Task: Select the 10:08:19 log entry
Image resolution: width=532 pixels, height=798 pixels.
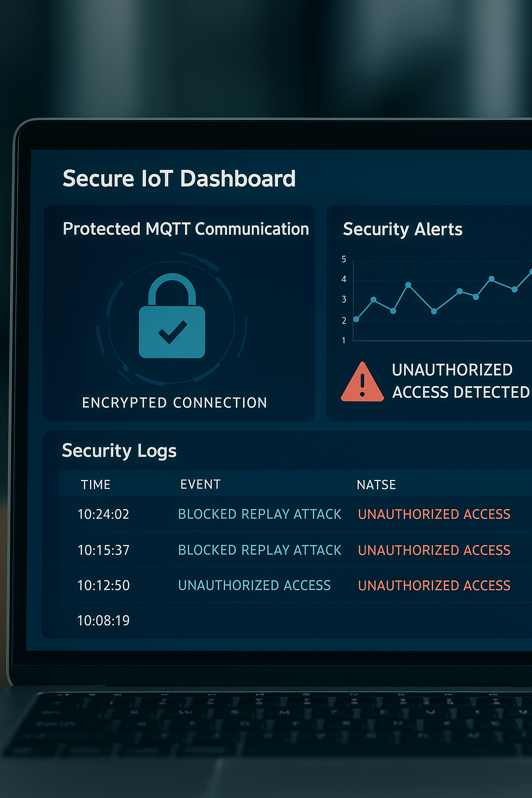Action: [103, 620]
